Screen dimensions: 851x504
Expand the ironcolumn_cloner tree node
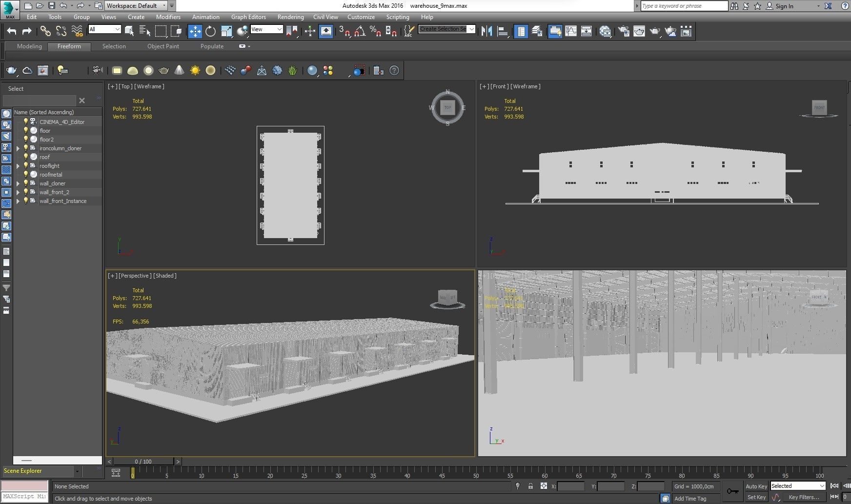tap(19, 148)
